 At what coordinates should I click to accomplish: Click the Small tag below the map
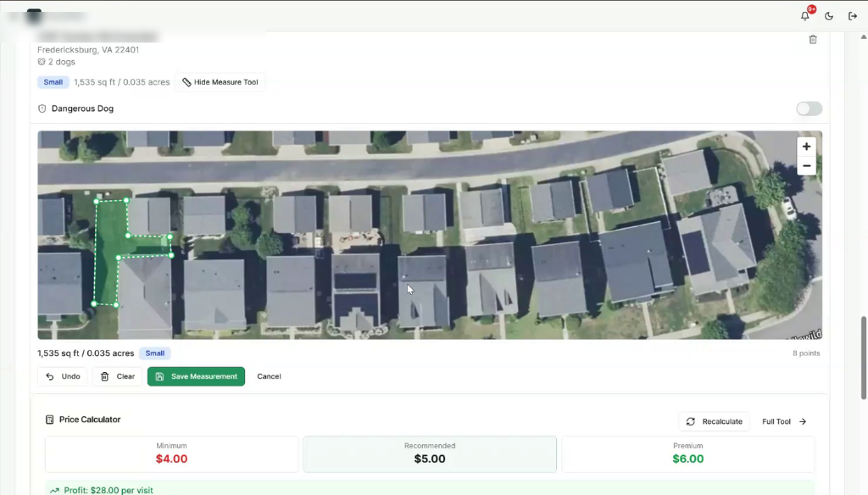(x=154, y=353)
